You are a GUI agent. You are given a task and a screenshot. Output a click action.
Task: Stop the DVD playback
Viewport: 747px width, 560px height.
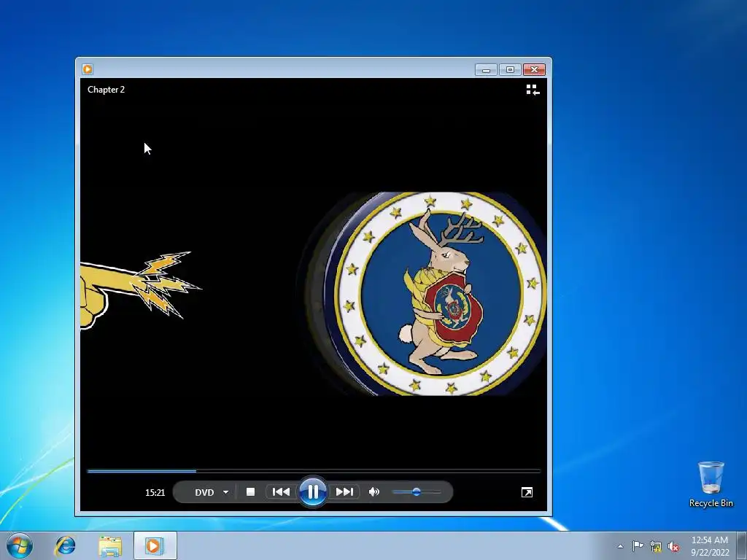point(251,492)
